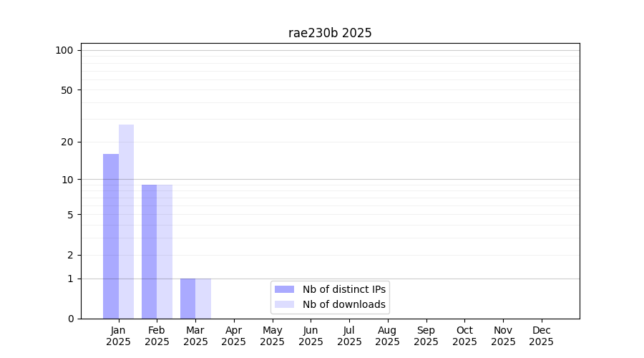The height and width of the screenshot is (358, 644).
Task: Select the 'Nb of distinct IPs' legend label
Action: (343, 289)
